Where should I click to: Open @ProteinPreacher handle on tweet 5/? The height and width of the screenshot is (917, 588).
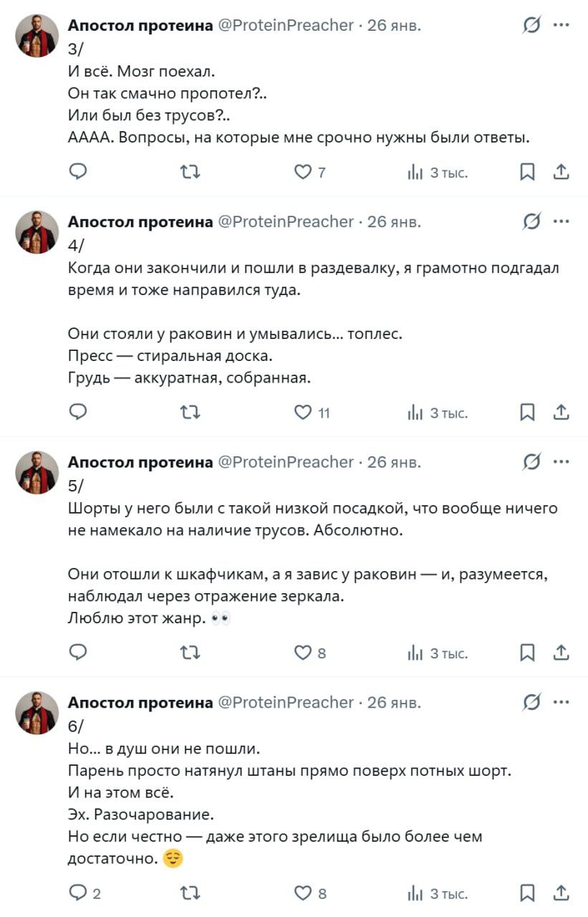[x=285, y=462]
